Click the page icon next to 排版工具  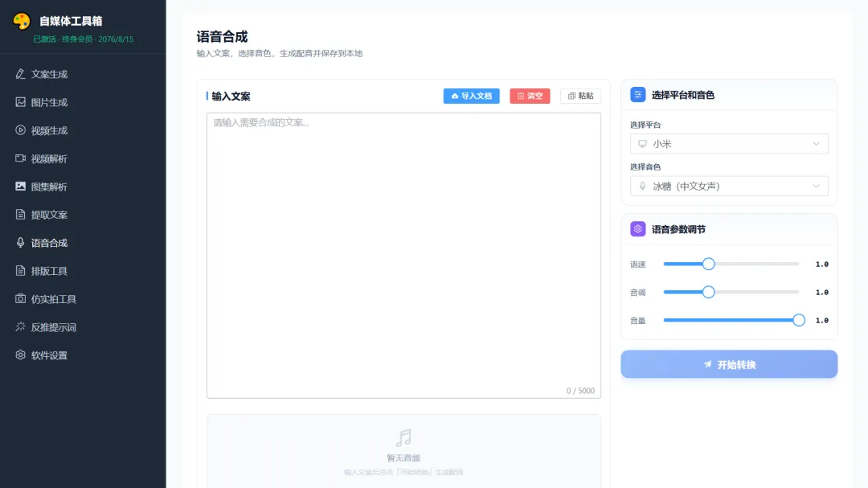tap(20, 270)
